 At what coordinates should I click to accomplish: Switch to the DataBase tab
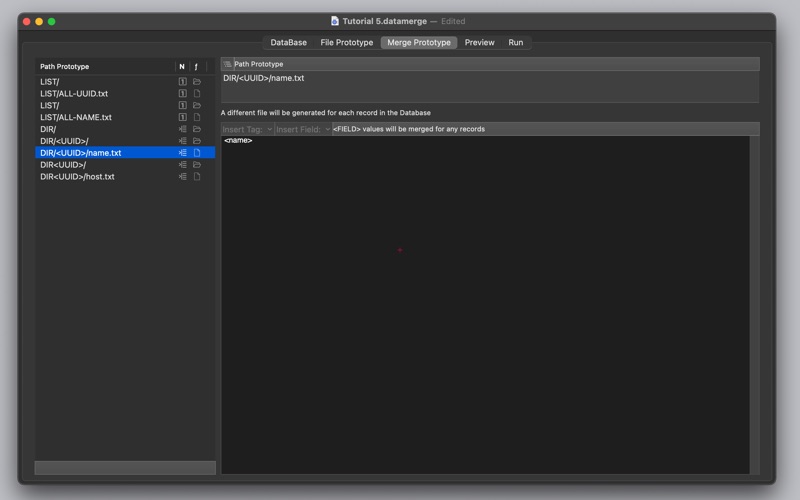coord(288,42)
